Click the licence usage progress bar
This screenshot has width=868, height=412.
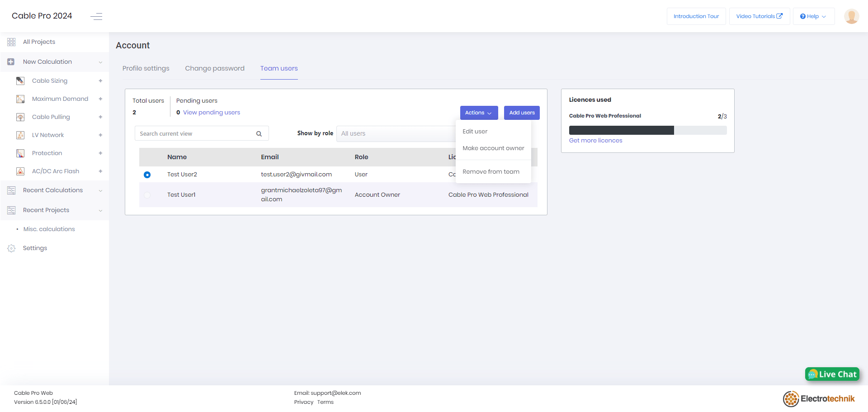tap(647, 130)
